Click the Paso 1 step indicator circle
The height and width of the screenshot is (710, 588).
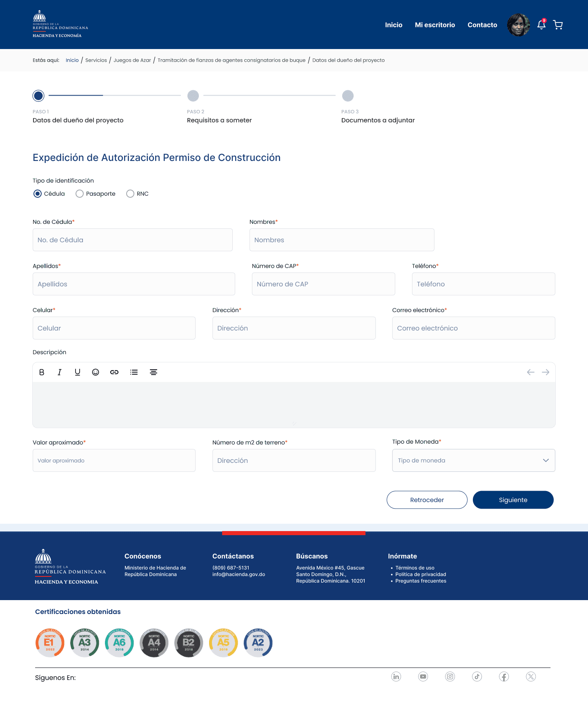coord(38,96)
